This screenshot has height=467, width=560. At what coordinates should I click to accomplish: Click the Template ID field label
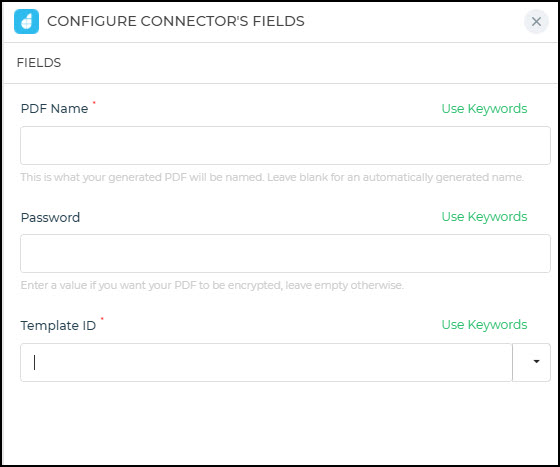[58, 326]
